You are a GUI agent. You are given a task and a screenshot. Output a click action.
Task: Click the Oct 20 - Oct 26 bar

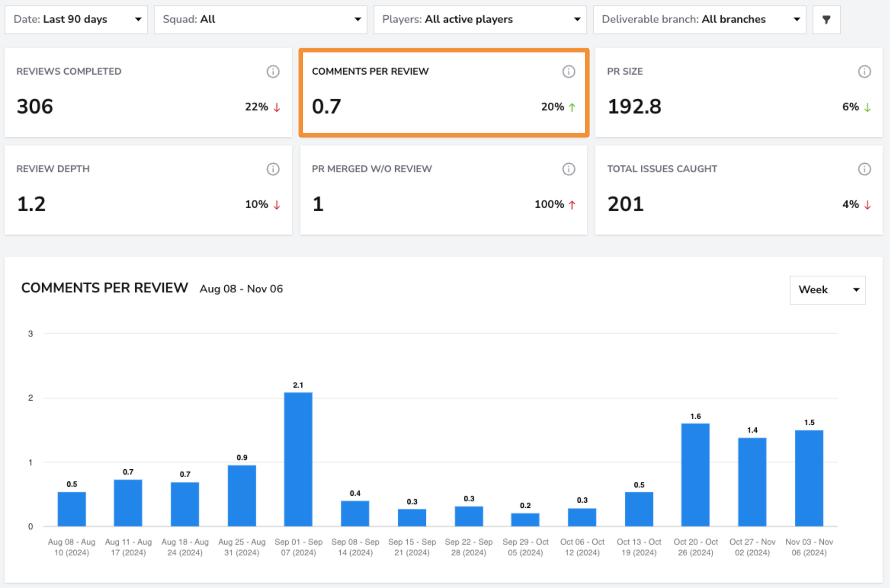point(695,475)
